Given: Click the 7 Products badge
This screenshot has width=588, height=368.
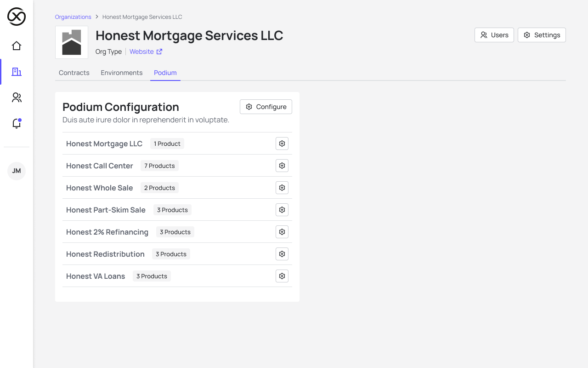Looking at the screenshot, I should (x=159, y=166).
